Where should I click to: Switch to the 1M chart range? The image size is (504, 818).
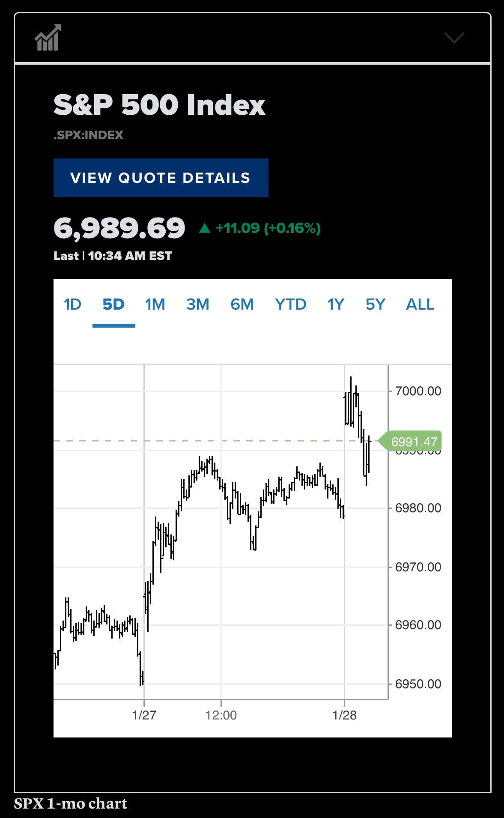pos(155,305)
